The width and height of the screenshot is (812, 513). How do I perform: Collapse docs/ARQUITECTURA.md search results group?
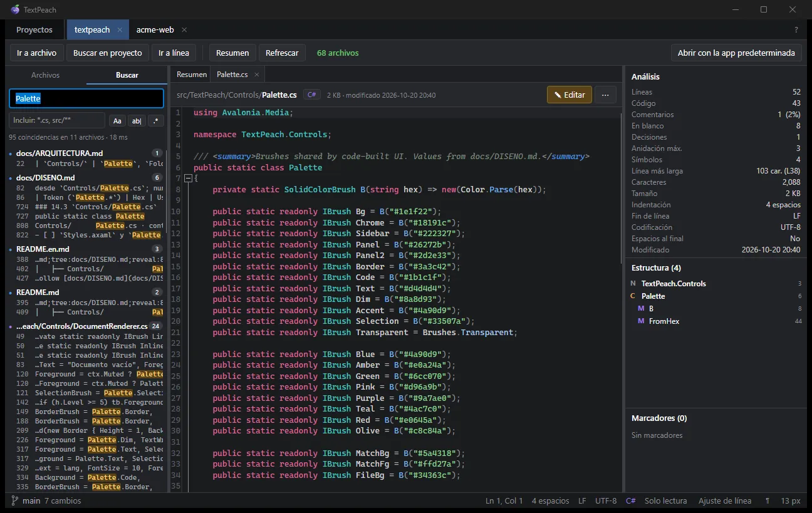click(86, 153)
